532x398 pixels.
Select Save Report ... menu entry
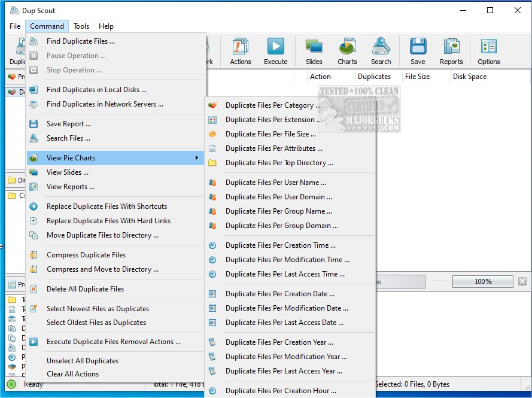(116, 124)
